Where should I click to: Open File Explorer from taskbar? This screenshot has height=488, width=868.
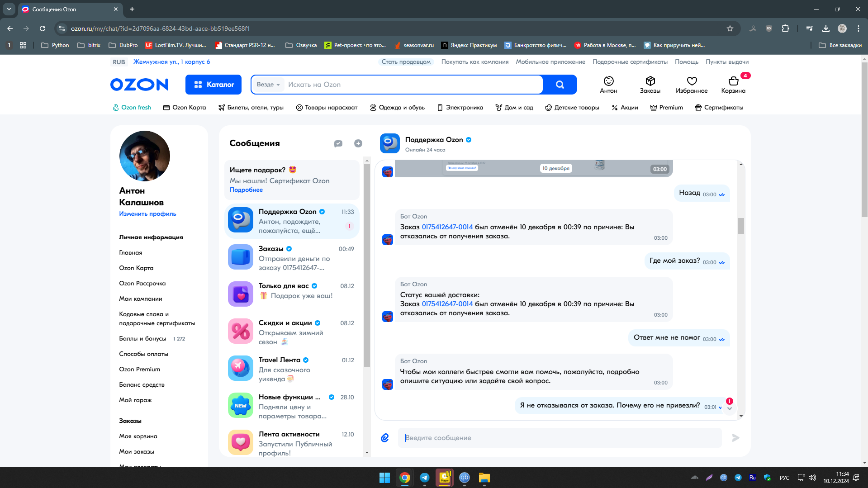pyautogui.click(x=484, y=478)
